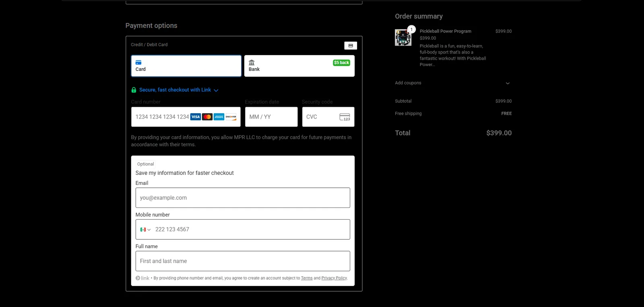Click the American Express logo icon
Viewport: 644px width, 307px height.
(x=219, y=117)
